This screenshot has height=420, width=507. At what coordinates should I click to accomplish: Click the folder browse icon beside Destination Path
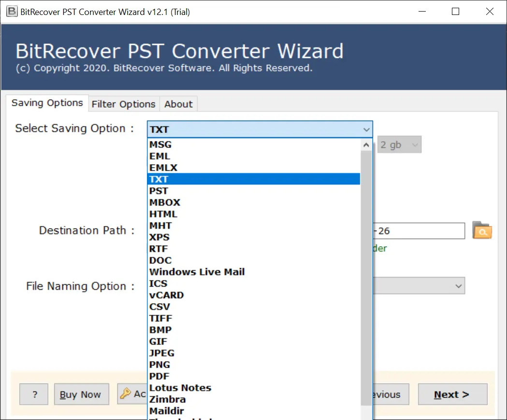pyautogui.click(x=482, y=231)
